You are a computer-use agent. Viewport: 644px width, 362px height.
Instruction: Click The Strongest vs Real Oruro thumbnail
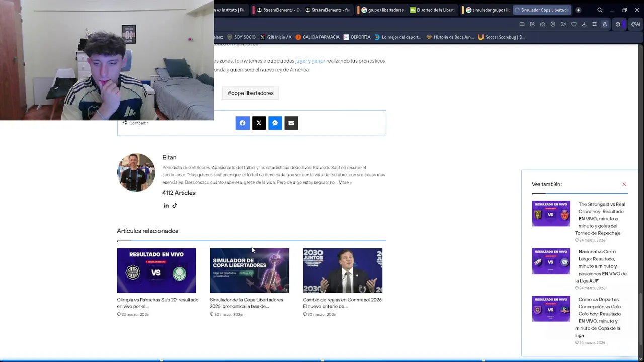click(x=551, y=214)
